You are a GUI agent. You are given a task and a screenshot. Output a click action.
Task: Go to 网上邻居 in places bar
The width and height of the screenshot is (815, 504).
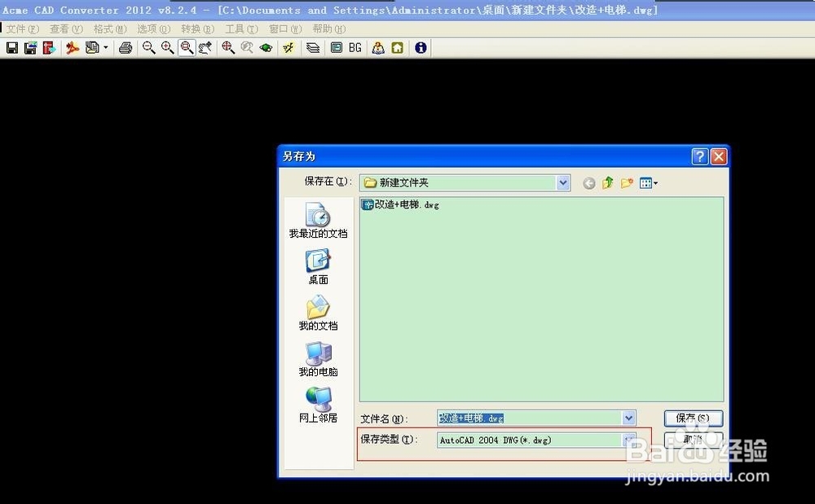318,405
